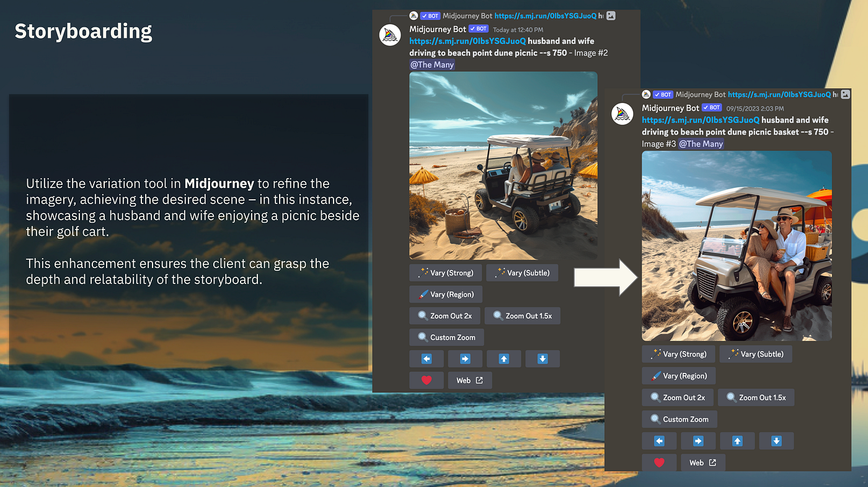Click the @The Many mention in the Image #3 message
The height and width of the screenshot is (487, 868).
[701, 144]
